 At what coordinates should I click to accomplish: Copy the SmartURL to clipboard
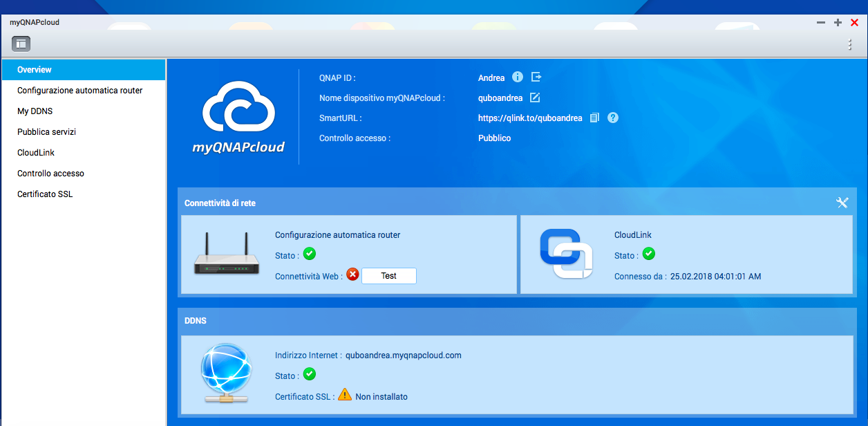click(594, 118)
